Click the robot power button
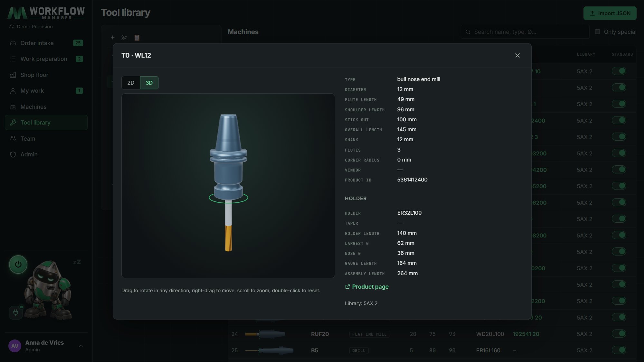 coord(18,264)
